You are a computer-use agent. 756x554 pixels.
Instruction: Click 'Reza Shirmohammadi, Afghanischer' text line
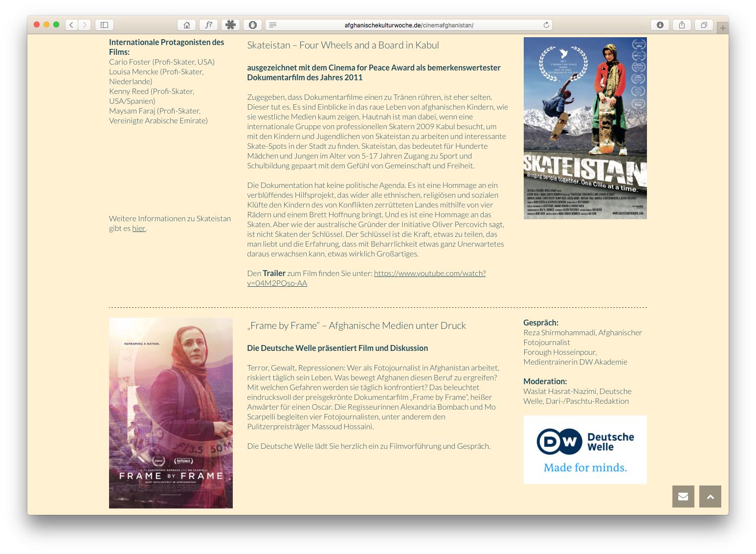pyautogui.click(x=582, y=333)
